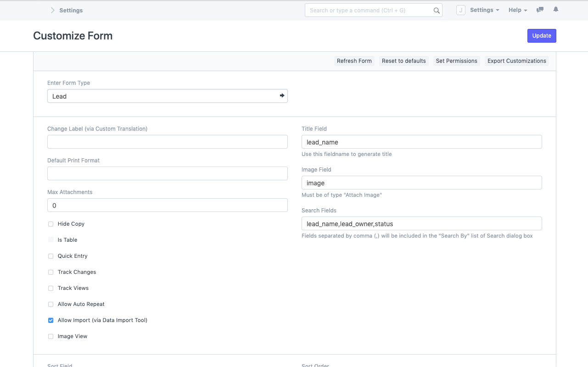Click arrow icon in Form Type field

pyautogui.click(x=282, y=96)
